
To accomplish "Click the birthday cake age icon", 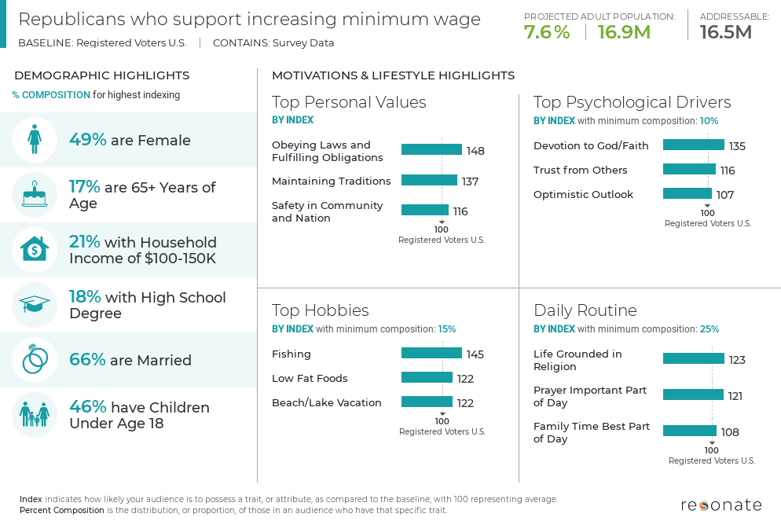I will (35, 195).
